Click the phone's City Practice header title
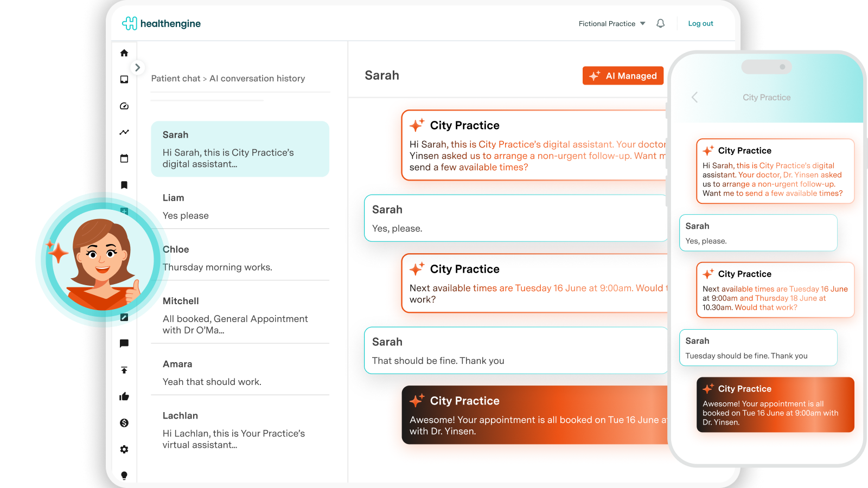Image resolution: width=868 pixels, height=488 pixels. tap(767, 98)
